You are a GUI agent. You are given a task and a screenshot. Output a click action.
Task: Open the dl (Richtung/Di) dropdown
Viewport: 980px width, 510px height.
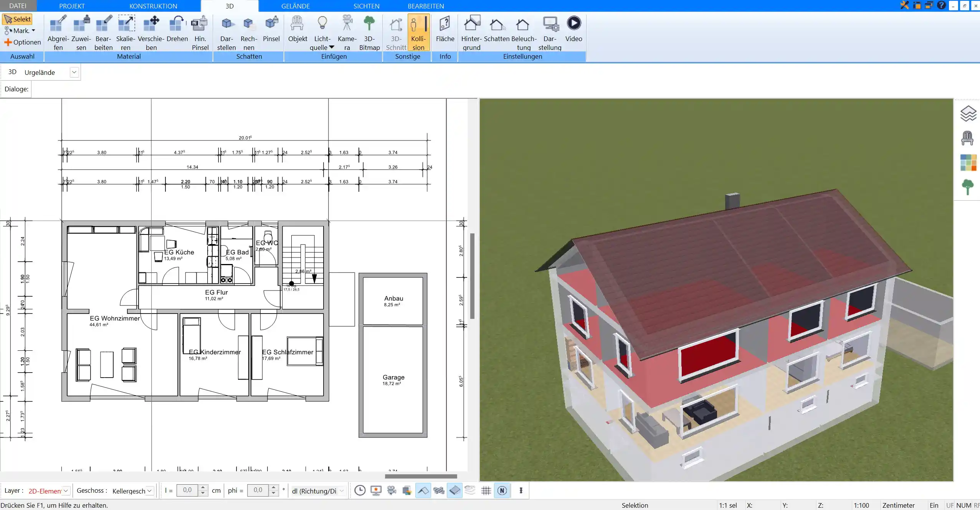342,491
